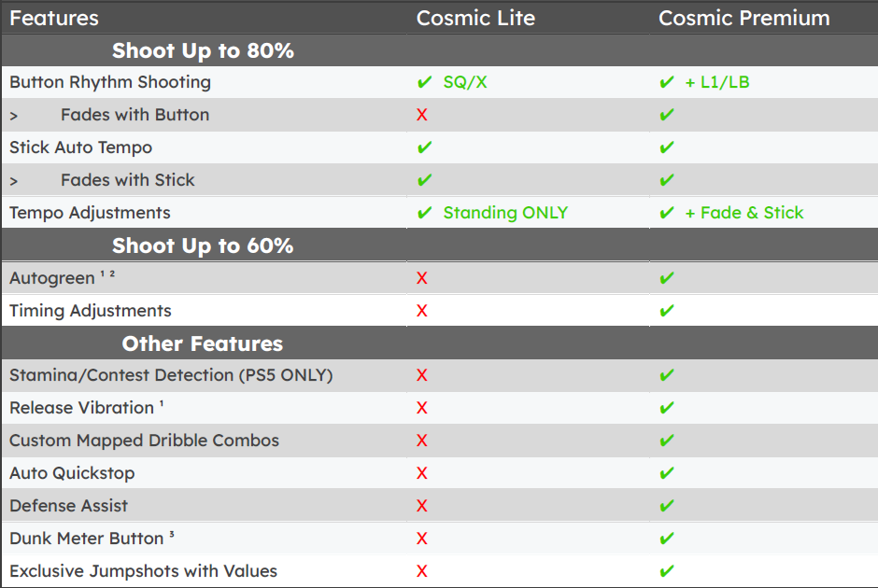Click the Stamina/Contest Detection feature label
The height and width of the screenshot is (588, 878).
(x=171, y=375)
